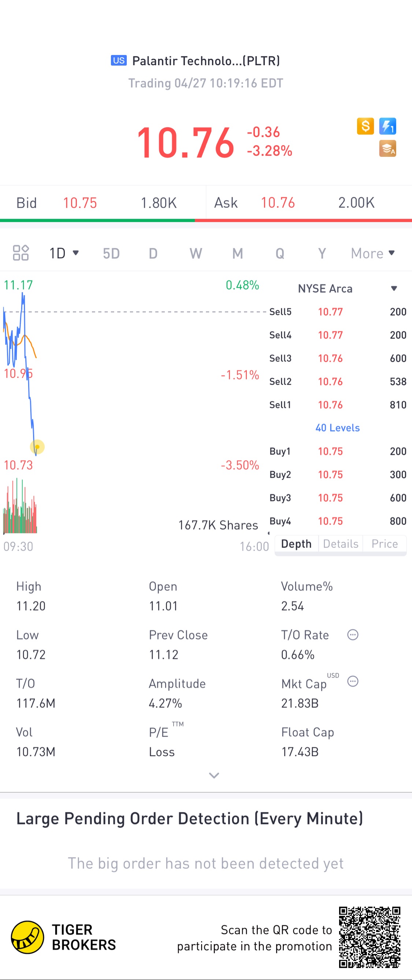Open the chart layout grid icon
This screenshot has width=412, height=980.
21,253
